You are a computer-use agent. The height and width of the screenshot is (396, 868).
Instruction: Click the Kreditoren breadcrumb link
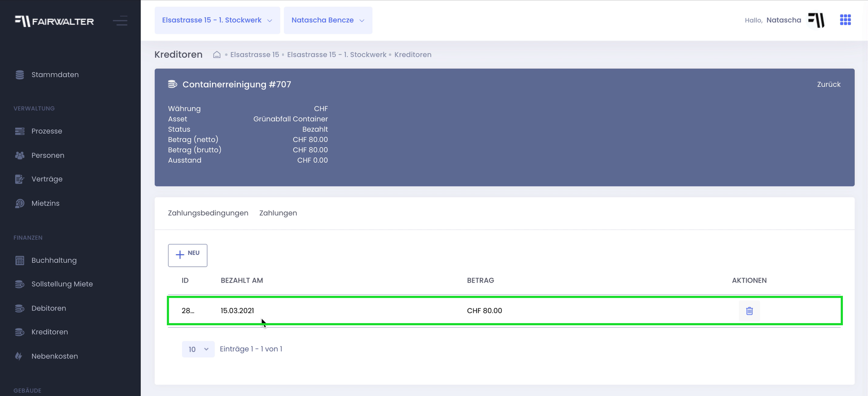(x=413, y=55)
